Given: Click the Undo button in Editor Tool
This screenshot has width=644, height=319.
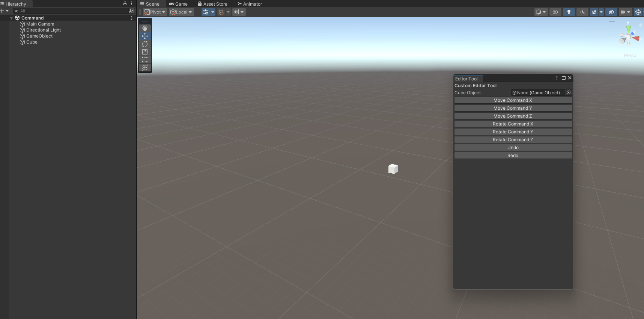Looking at the screenshot, I should click(x=513, y=148).
